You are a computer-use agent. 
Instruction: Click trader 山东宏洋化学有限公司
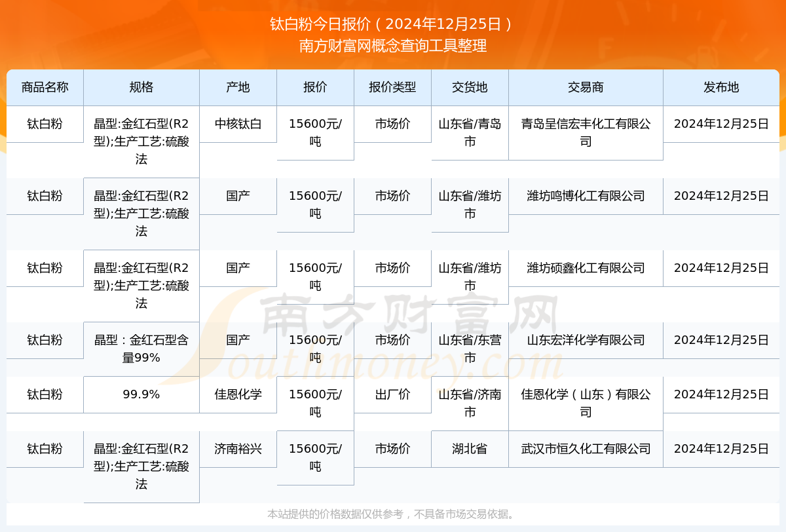586,340
